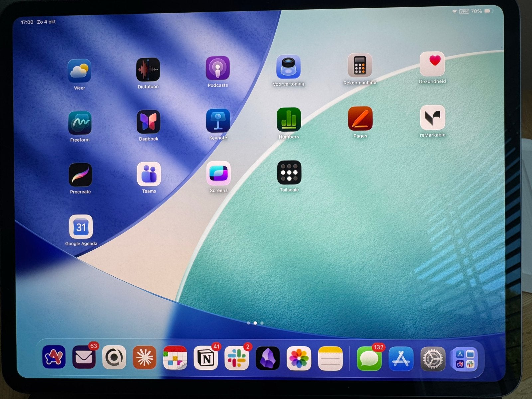Open Messages with 132 unread badge
This screenshot has height=399, width=532.
pyautogui.click(x=369, y=359)
